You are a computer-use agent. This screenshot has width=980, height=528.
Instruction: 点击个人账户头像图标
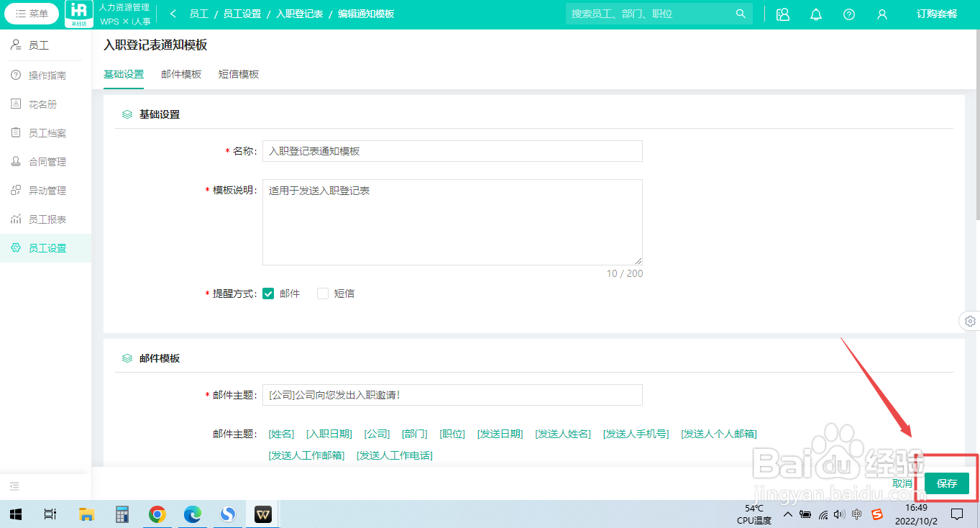coord(882,13)
